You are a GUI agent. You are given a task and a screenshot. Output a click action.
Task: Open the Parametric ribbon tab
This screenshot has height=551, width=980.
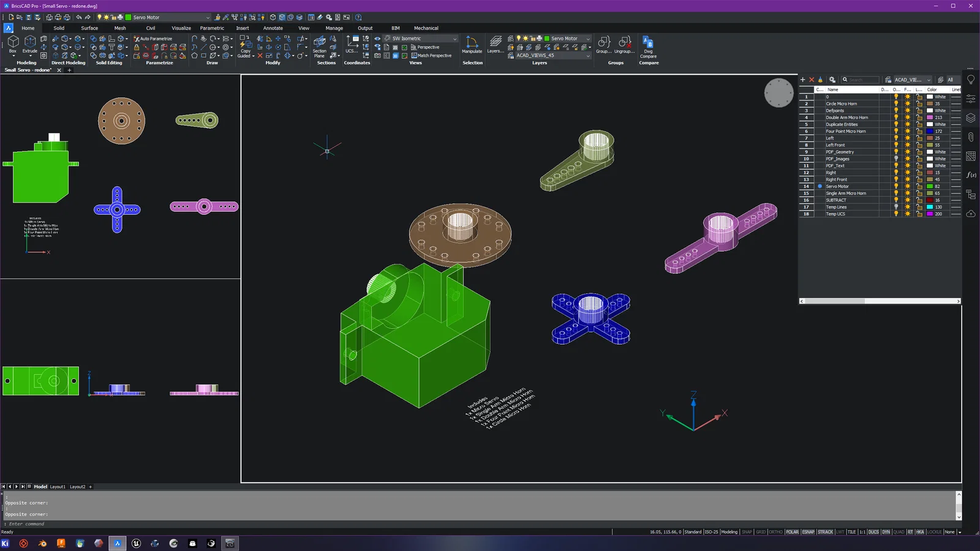point(212,28)
